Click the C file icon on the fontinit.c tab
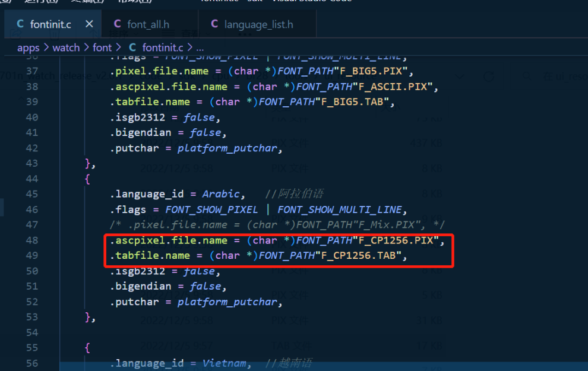This screenshot has width=588, height=371. 20,24
